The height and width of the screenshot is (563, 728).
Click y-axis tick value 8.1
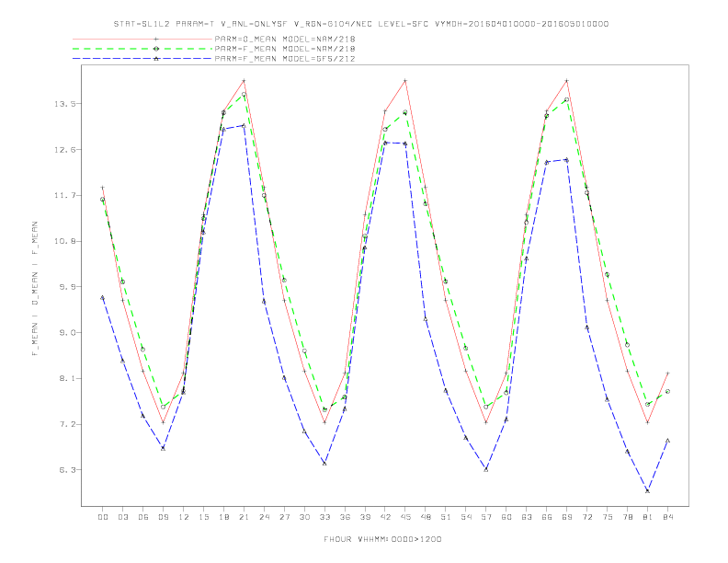point(67,379)
